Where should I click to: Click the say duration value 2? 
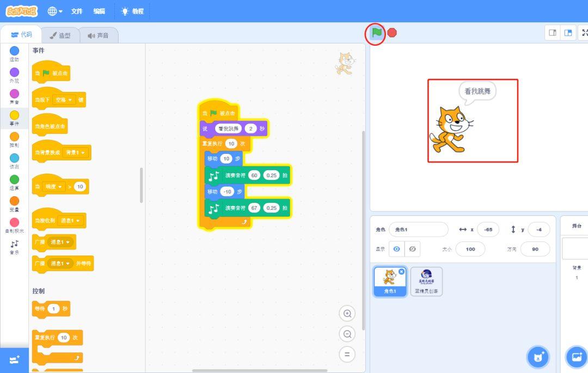pyautogui.click(x=250, y=129)
